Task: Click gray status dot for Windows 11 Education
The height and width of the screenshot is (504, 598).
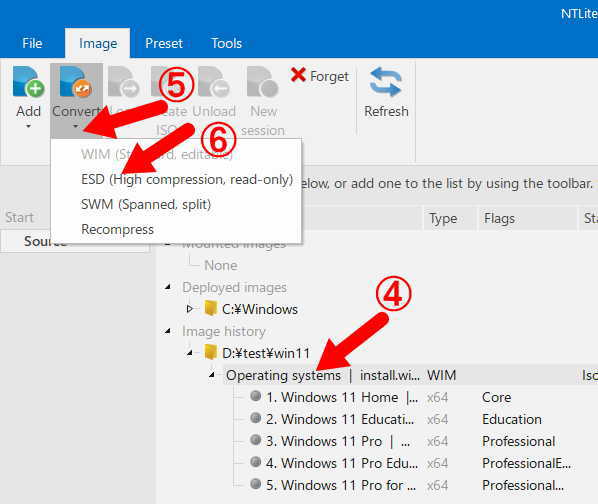Action: click(256, 418)
